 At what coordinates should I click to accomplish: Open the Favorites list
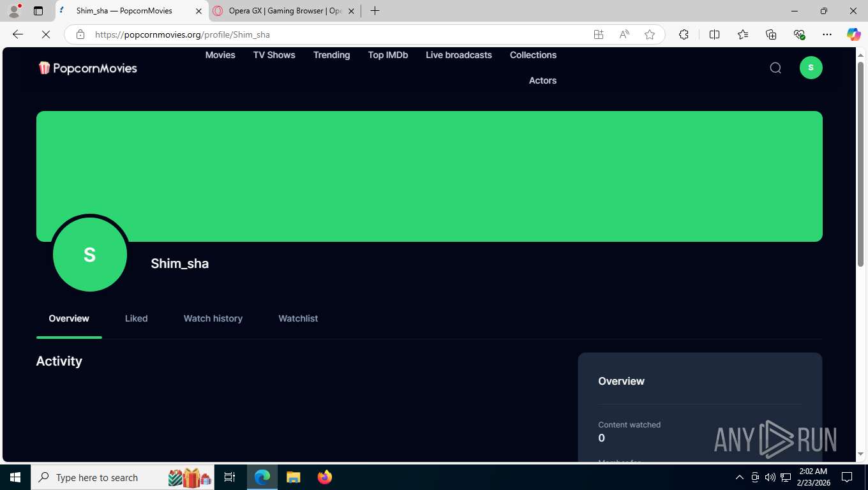click(743, 34)
